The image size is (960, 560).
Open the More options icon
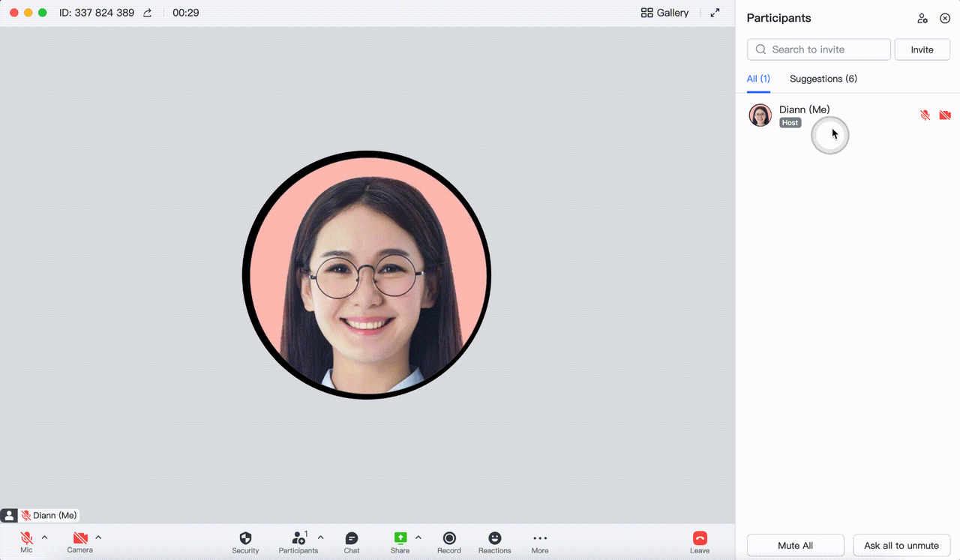pyautogui.click(x=539, y=540)
